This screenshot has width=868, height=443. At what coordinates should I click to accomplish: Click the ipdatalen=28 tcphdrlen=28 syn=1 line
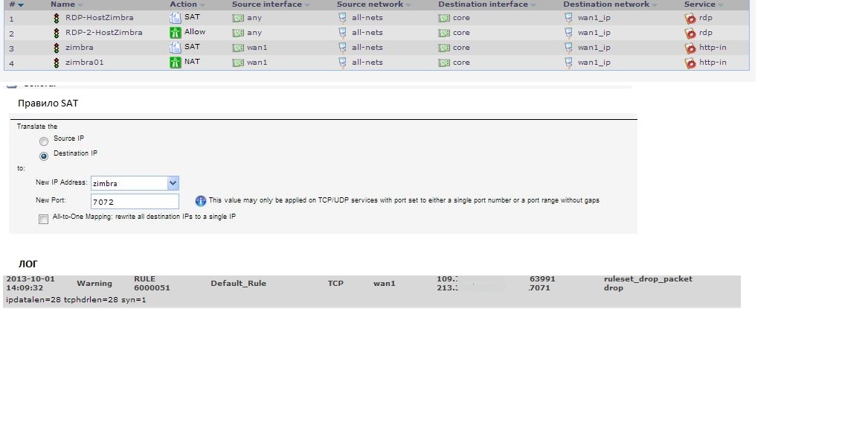(x=76, y=300)
